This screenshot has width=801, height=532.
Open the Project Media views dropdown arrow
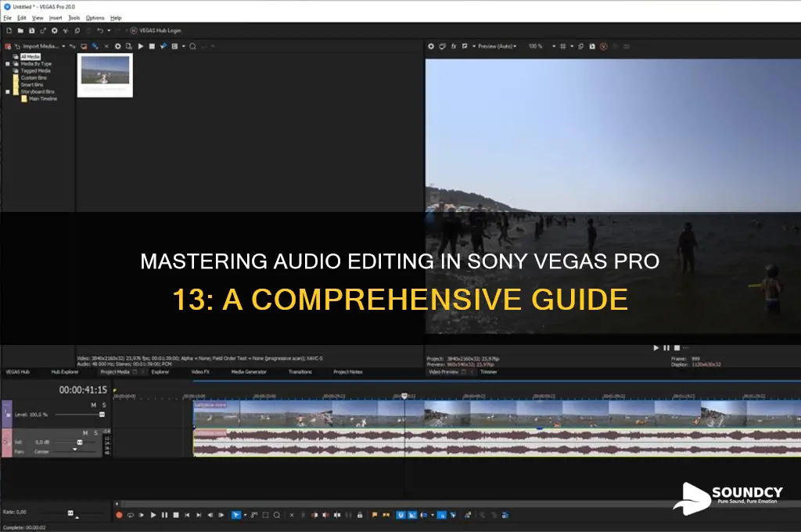pos(183,46)
